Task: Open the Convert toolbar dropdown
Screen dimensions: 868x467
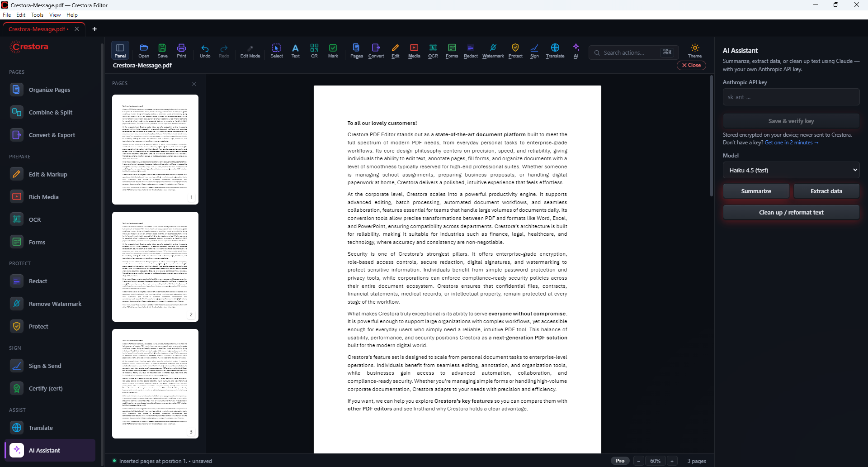Action: [x=376, y=51]
